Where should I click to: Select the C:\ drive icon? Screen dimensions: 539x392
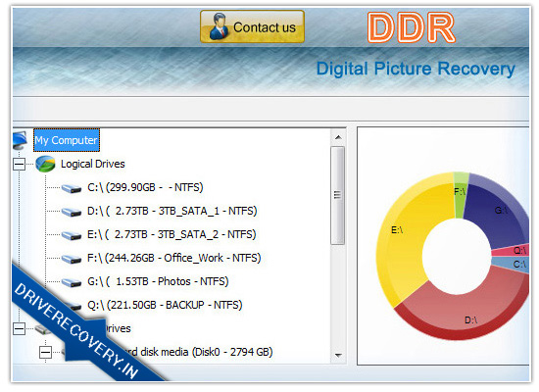point(72,188)
